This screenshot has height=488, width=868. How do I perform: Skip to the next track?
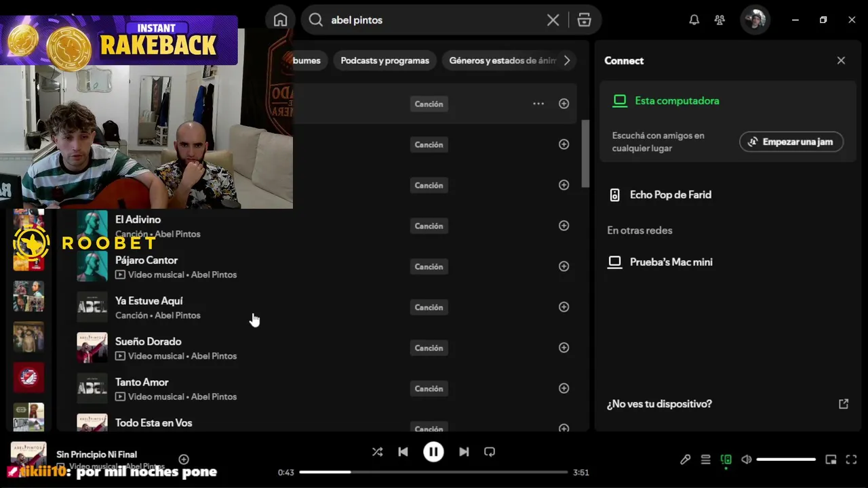464,452
